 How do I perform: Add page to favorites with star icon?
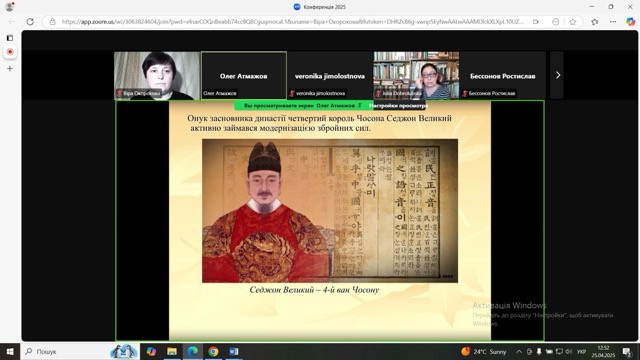(x=573, y=22)
